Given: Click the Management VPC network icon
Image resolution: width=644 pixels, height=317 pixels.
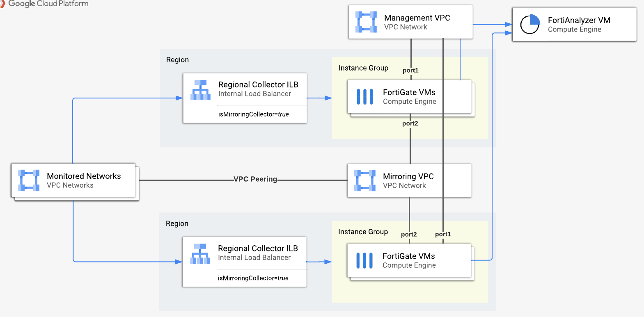Looking at the screenshot, I should pos(366,22).
